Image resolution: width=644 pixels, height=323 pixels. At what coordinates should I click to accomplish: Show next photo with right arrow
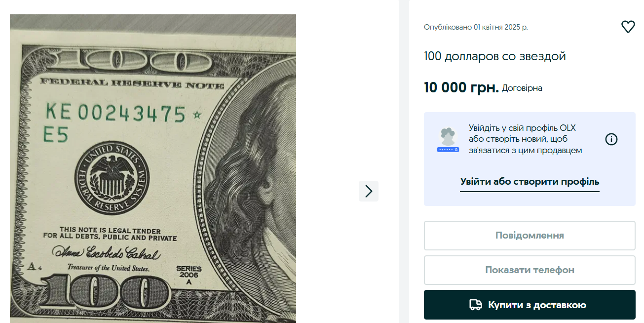[368, 191]
